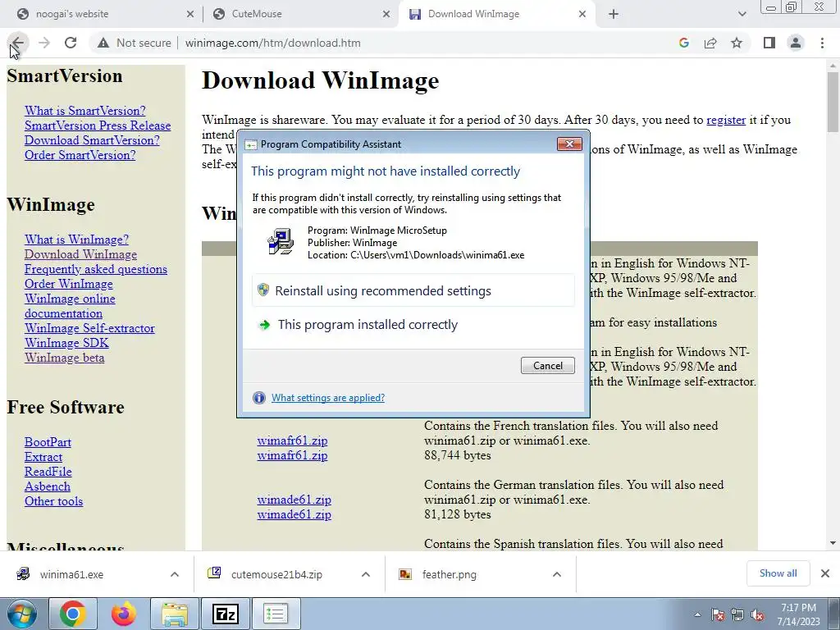Close the noogai's website tab
Image resolution: width=840 pixels, height=630 pixels.
pos(190,15)
